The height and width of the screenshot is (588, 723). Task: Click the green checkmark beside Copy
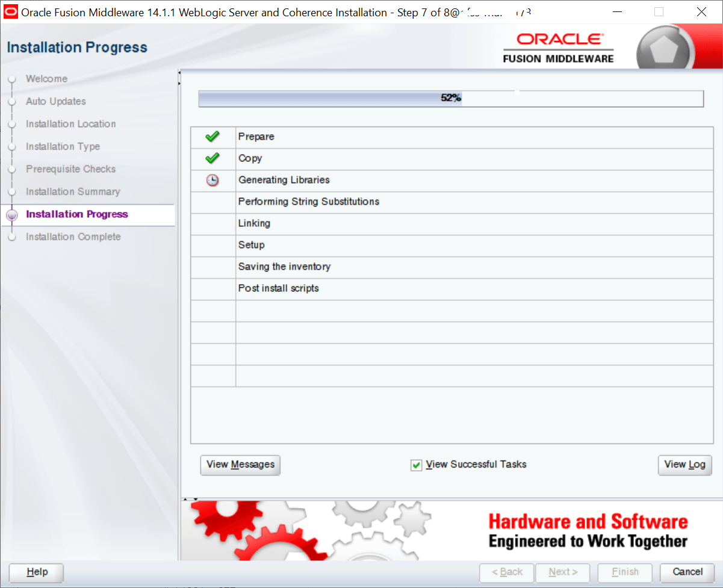click(x=212, y=158)
